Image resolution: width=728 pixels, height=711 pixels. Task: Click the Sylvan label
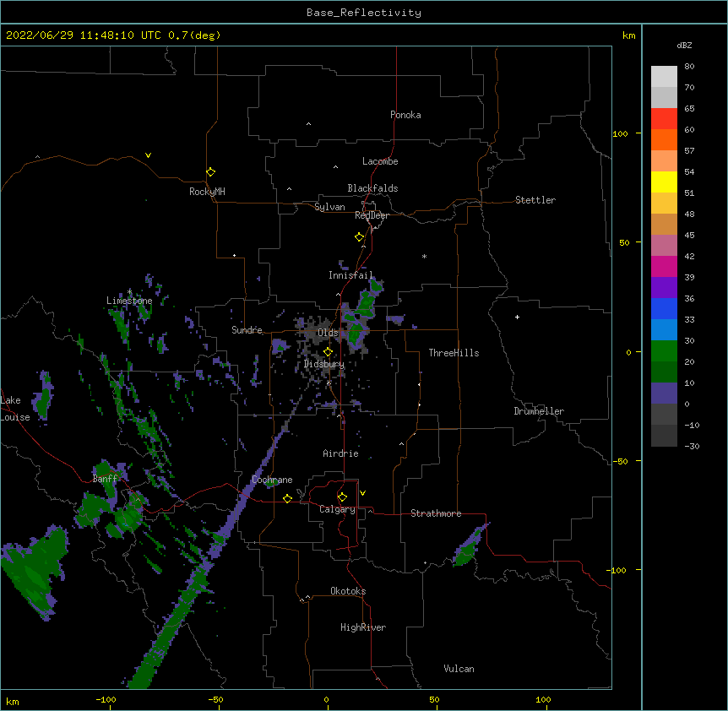tap(329, 207)
